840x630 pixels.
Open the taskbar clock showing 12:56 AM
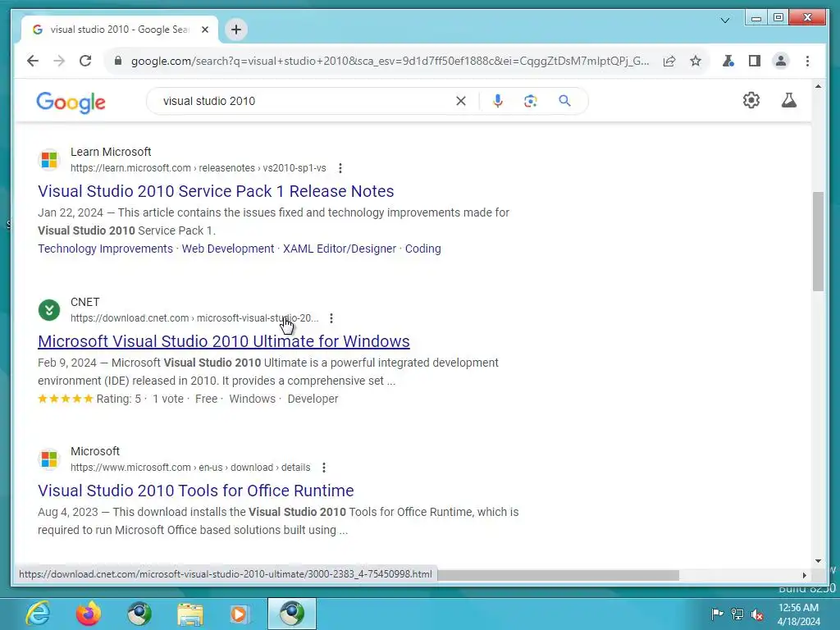pyautogui.click(x=798, y=614)
